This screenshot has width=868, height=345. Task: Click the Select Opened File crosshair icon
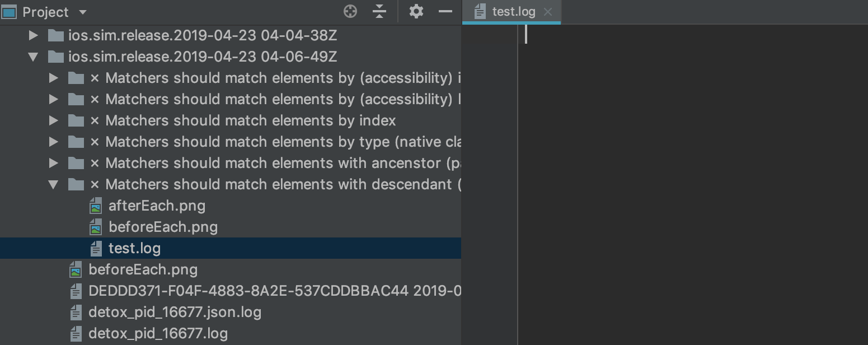(350, 11)
